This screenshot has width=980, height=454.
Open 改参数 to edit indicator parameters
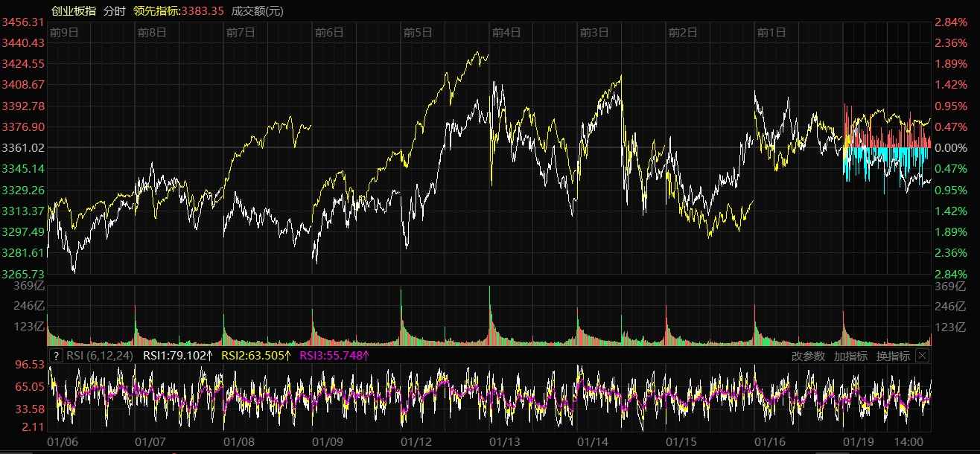coord(808,356)
